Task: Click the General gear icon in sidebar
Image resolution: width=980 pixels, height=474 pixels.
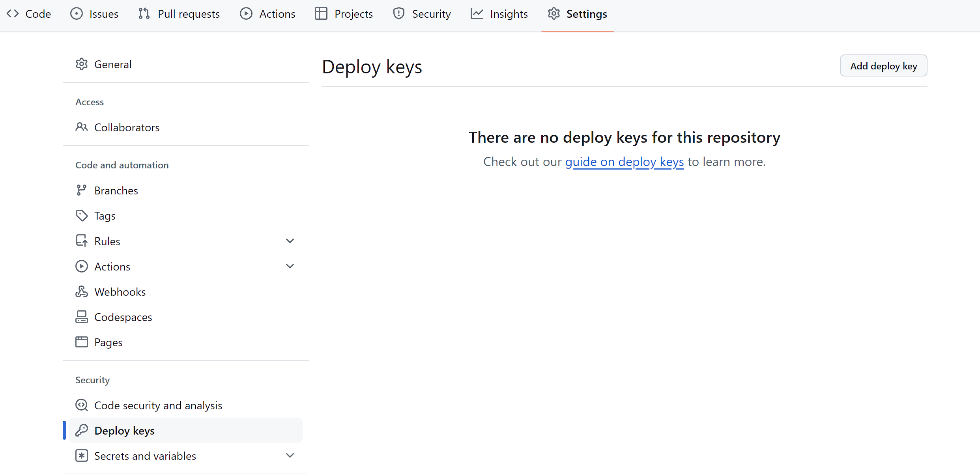Action: pyautogui.click(x=81, y=64)
